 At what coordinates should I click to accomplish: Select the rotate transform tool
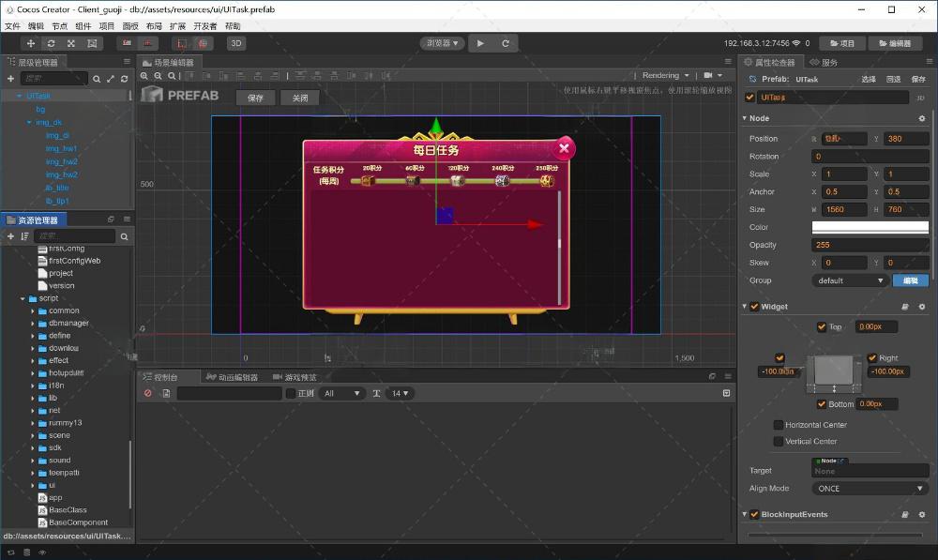tap(51, 43)
